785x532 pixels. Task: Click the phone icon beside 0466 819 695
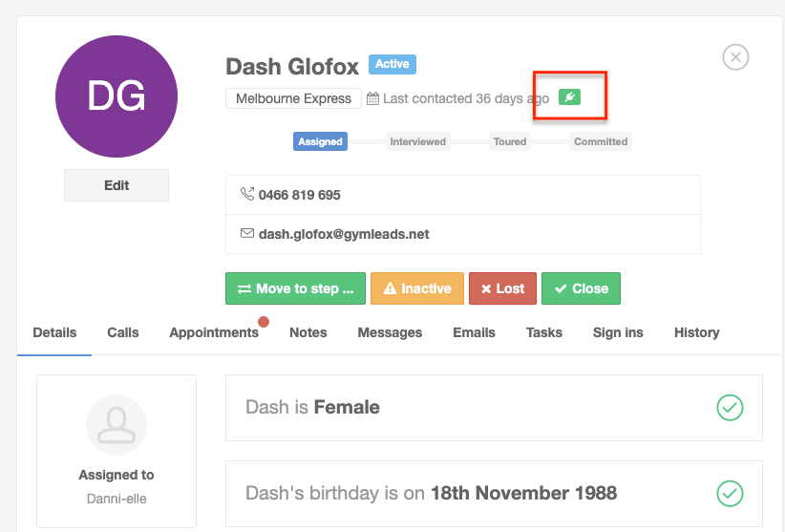tap(247, 194)
